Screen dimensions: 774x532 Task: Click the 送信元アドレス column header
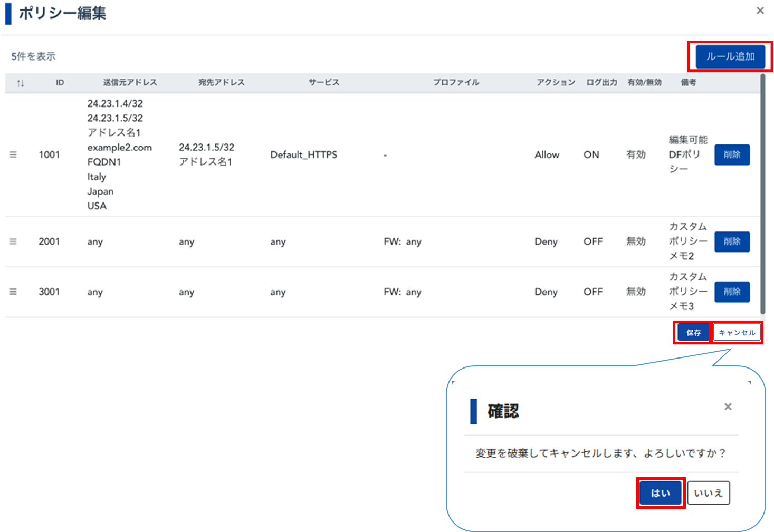pos(130,83)
